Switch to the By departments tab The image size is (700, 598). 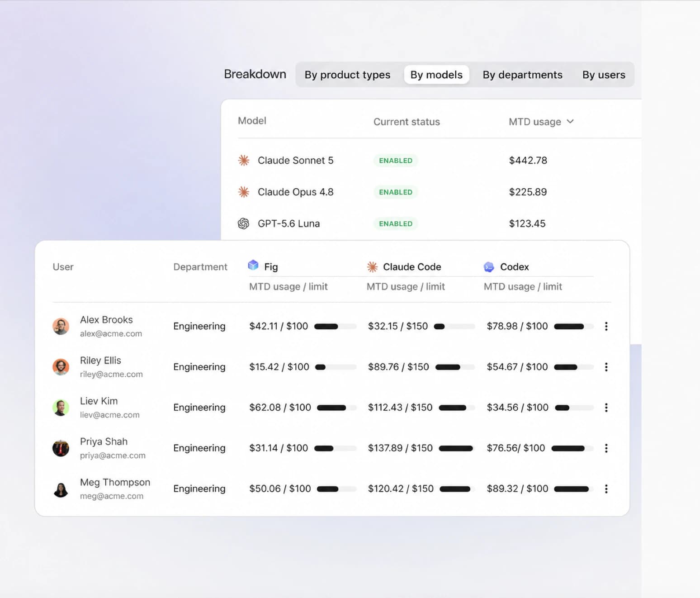point(522,75)
